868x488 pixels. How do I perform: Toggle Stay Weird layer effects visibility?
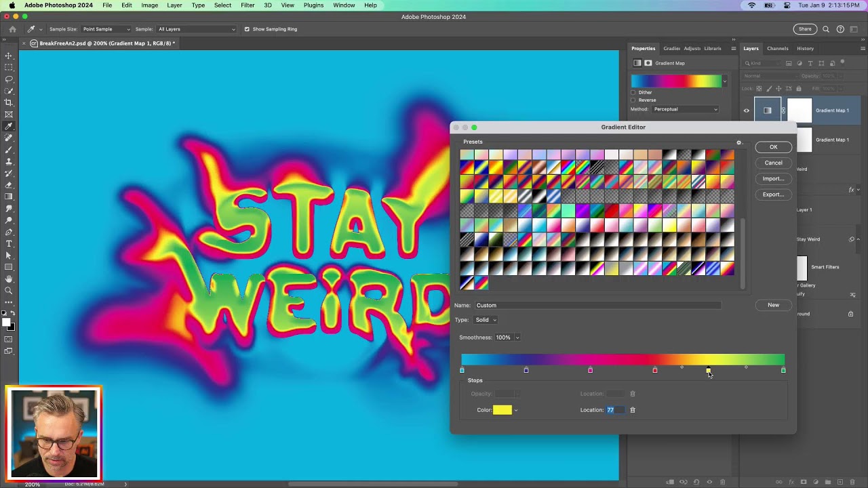[x=852, y=239]
